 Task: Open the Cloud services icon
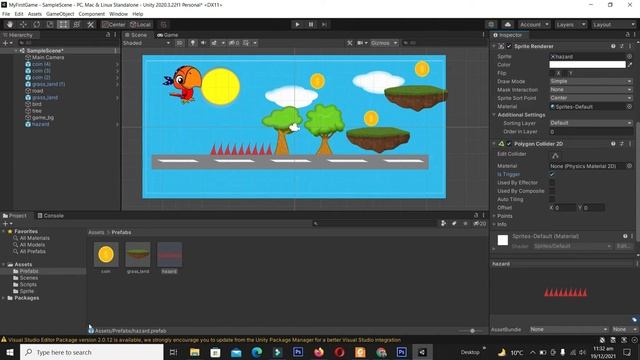(508, 24)
